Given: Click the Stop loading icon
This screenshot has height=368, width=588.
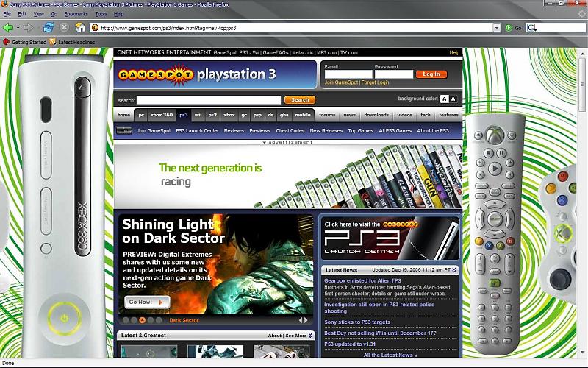Looking at the screenshot, I should [x=64, y=28].
